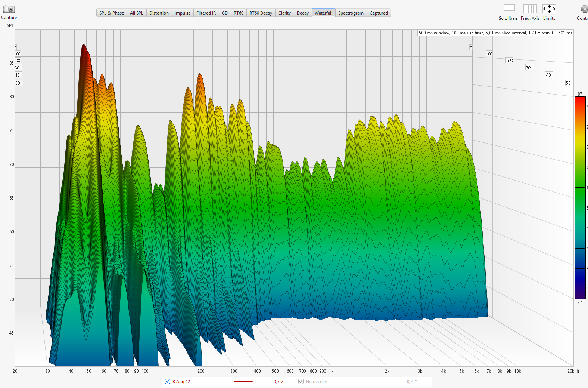Click the 20kHz frequency axis label

pos(573,371)
